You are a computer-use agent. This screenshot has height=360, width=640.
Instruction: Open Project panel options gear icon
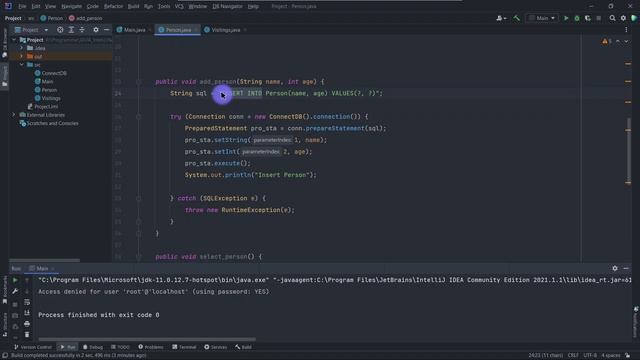96,30
